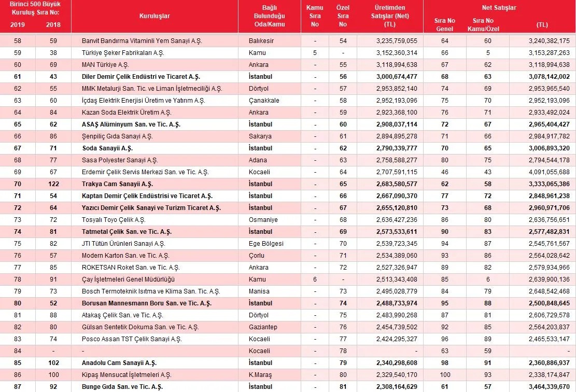The width and height of the screenshot is (576, 392).
Task: Click Tosyalı Toyo Çelik A.Ş.
Action: click(114, 220)
